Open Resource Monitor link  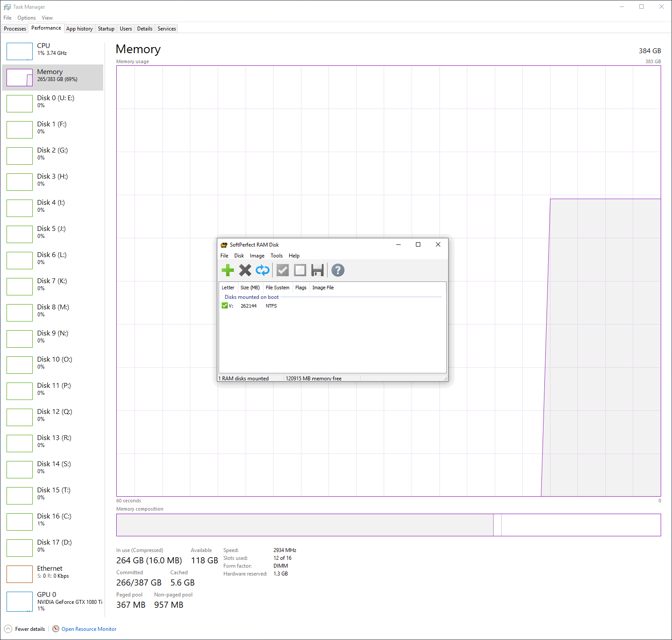(x=89, y=629)
